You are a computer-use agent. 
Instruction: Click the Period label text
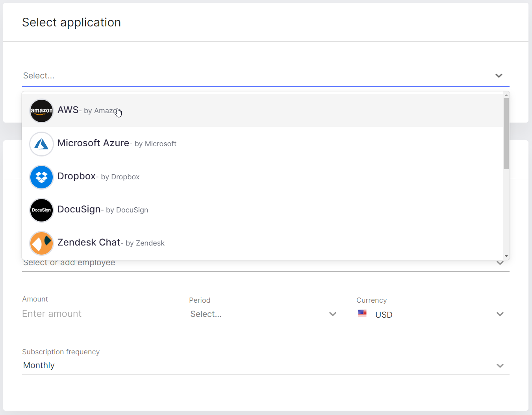pos(200,300)
